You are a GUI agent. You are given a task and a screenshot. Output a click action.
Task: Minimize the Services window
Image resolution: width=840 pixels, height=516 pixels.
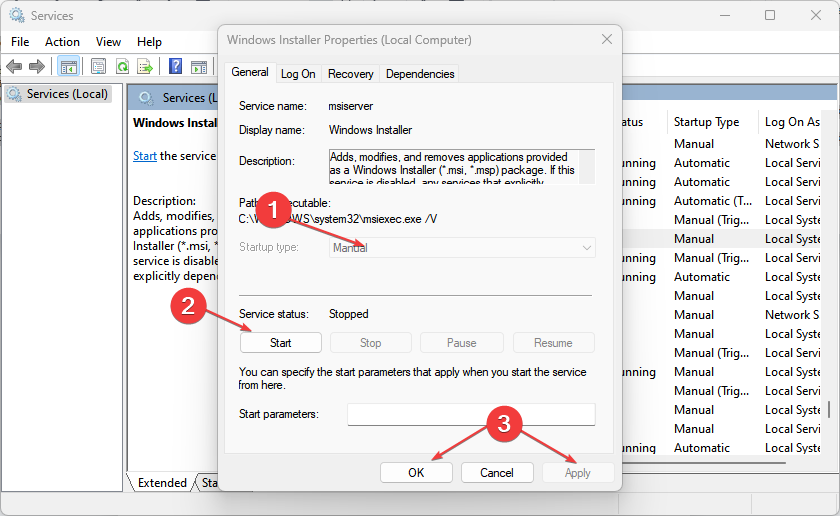(x=724, y=15)
